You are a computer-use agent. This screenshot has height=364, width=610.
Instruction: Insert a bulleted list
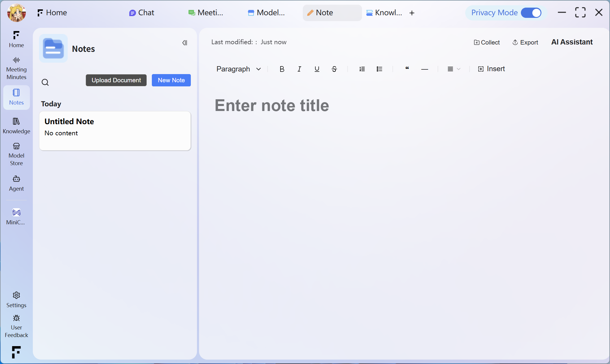379,69
